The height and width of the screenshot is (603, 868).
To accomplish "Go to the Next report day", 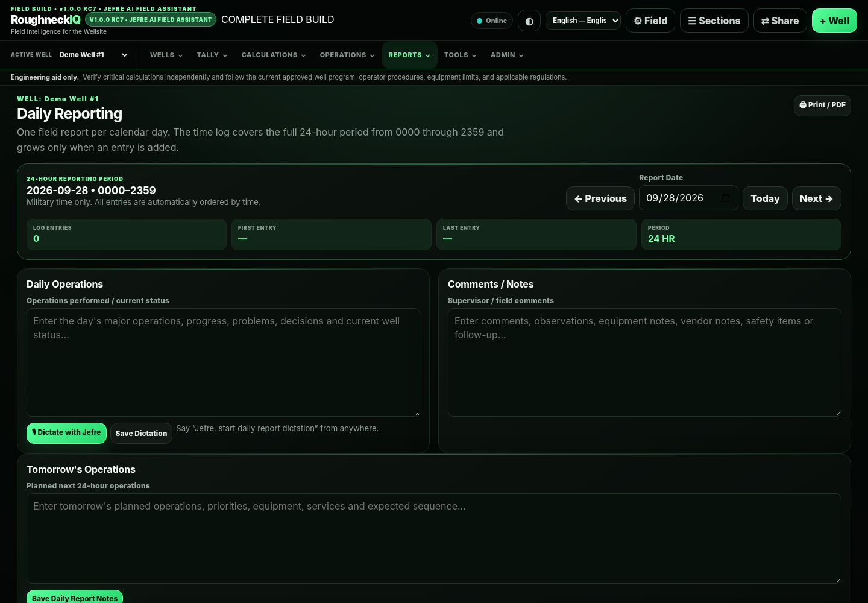I will click(816, 198).
